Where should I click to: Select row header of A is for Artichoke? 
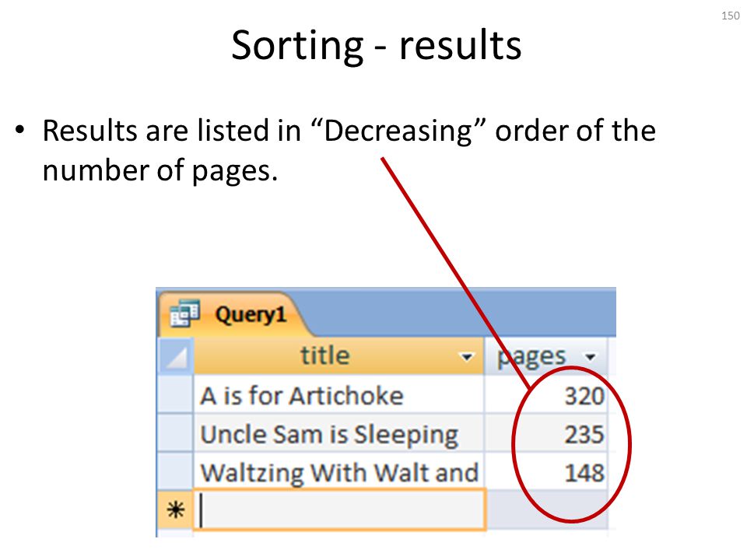click(175, 395)
